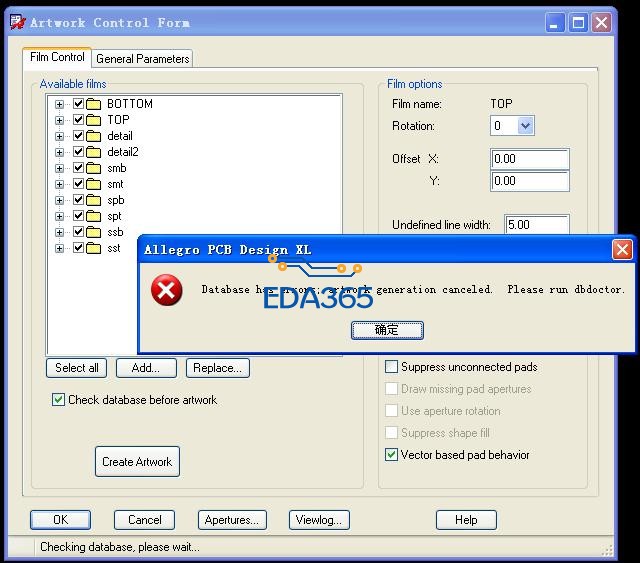The width and height of the screenshot is (640, 563).
Task: Open the Rotation dropdown
Action: 525,126
